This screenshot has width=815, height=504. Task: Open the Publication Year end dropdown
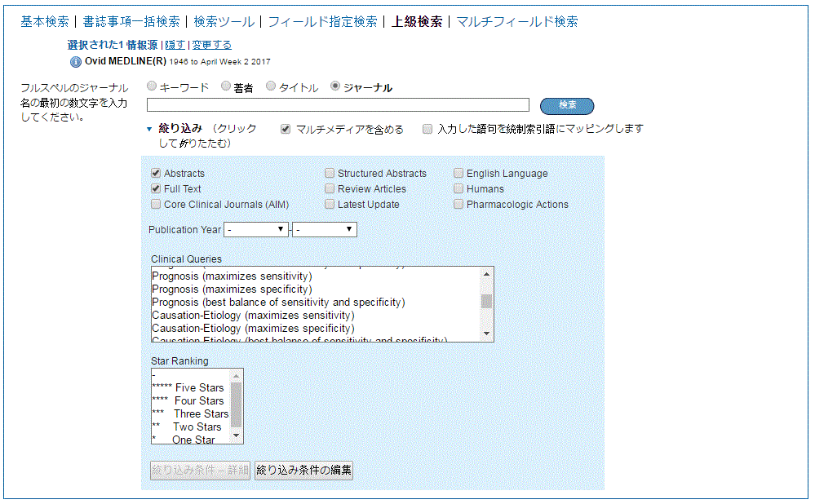click(x=325, y=230)
